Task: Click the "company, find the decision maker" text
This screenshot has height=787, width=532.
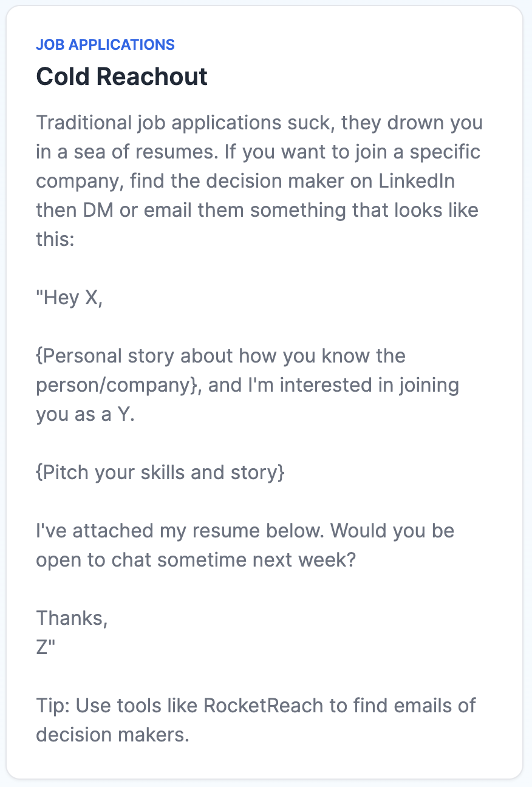Action: 180,181
